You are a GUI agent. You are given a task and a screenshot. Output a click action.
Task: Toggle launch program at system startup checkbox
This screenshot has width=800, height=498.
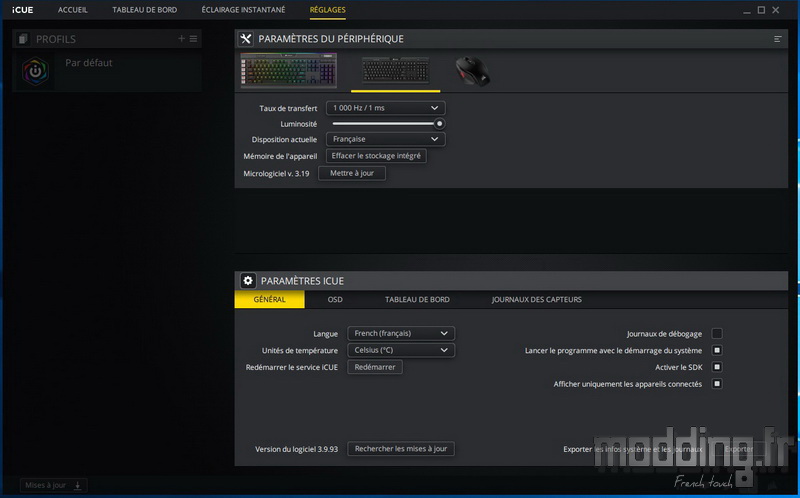[717, 351]
